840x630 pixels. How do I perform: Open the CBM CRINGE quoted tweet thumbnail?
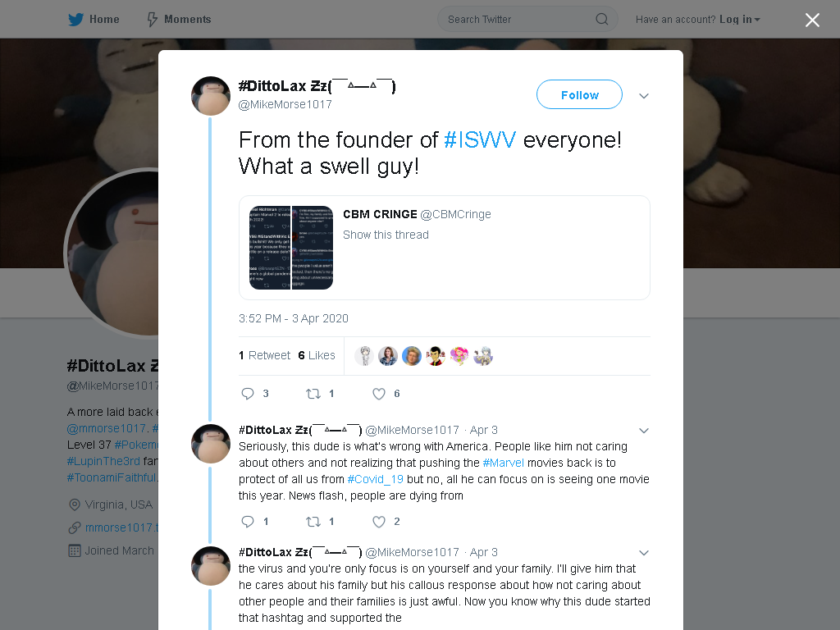coord(291,248)
